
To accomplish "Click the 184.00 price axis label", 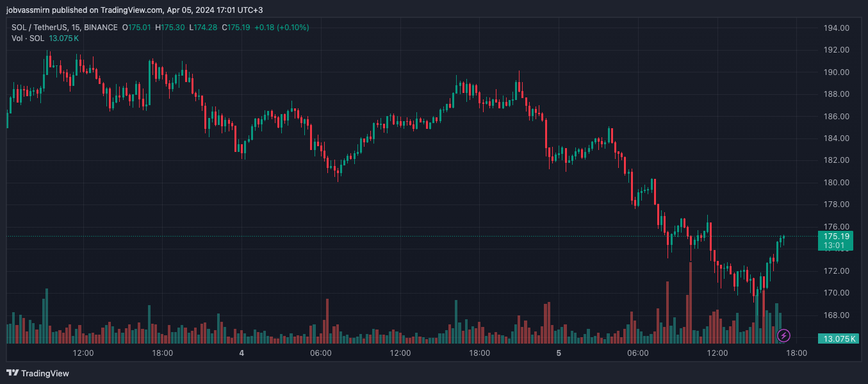I will [837, 138].
